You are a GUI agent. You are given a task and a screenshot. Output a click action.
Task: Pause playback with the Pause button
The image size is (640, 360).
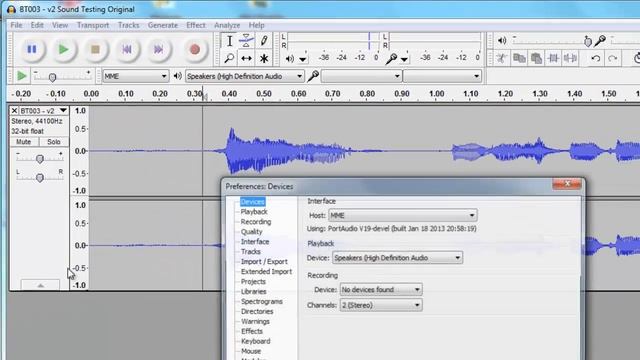pos(32,49)
